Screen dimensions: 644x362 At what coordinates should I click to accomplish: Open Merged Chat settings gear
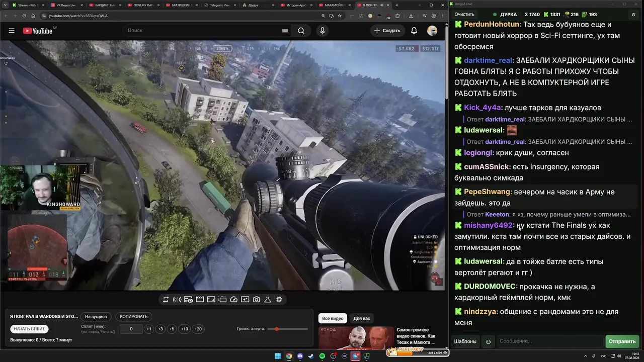[x=633, y=15]
